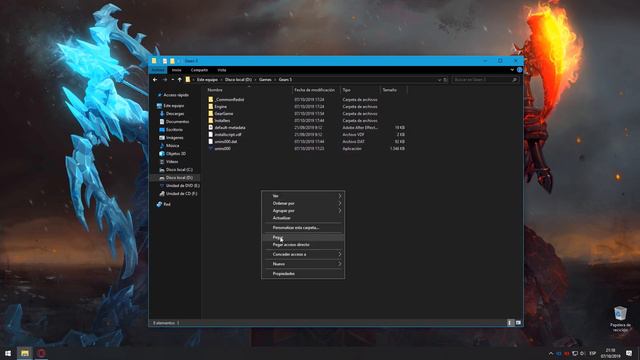This screenshot has height=360, width=640.
Task: Select the Engine folder icon
Action: [x=211, y=107]
